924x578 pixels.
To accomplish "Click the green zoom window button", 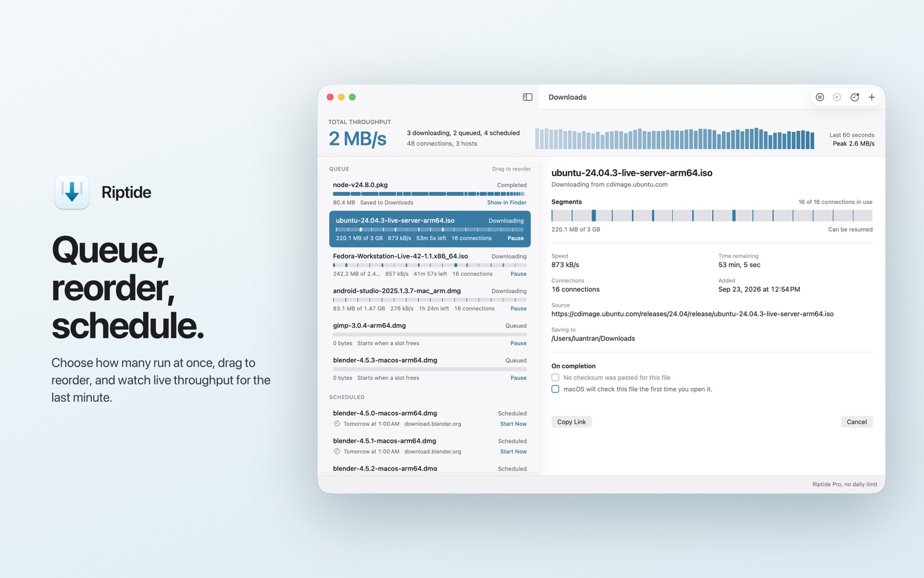I will (352, 97).
